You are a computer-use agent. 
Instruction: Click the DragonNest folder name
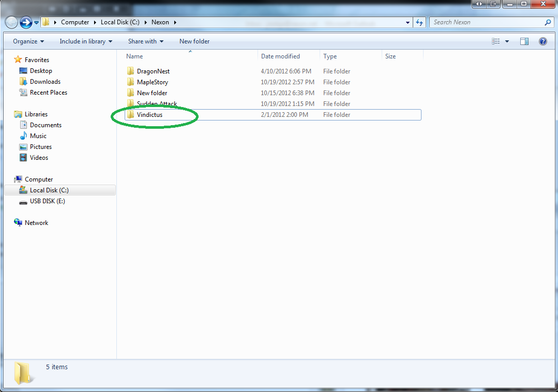pos(154,71)
